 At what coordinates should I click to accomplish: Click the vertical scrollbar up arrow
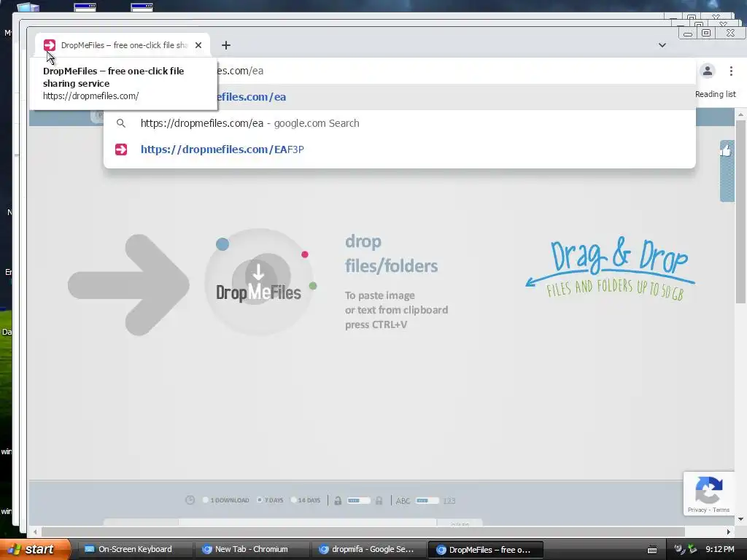[x=740, y=114]
